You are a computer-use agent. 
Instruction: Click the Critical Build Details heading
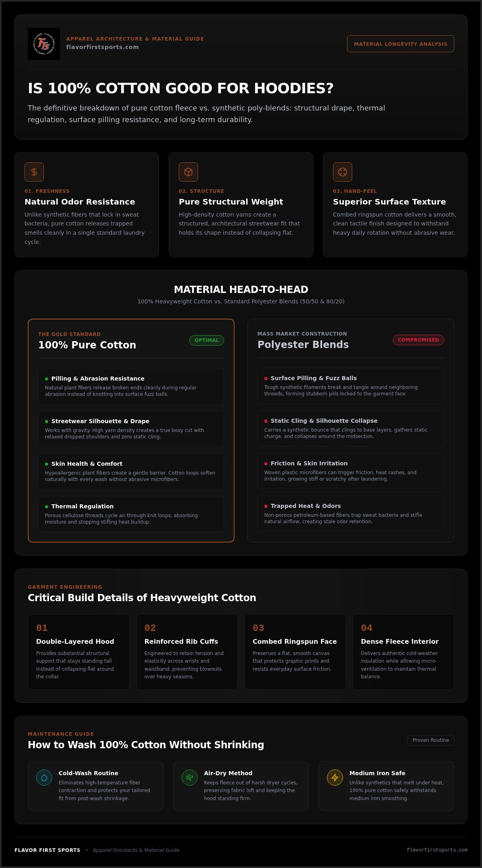142,598
